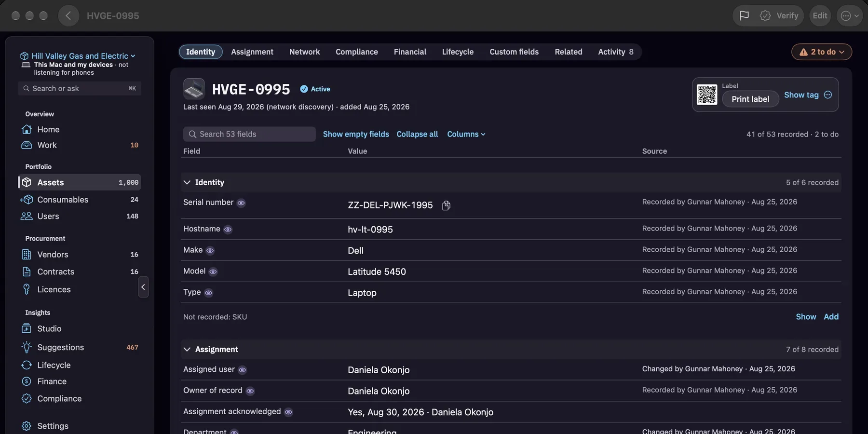Click Add for unrecorded SKU

[x=831, y=317]
